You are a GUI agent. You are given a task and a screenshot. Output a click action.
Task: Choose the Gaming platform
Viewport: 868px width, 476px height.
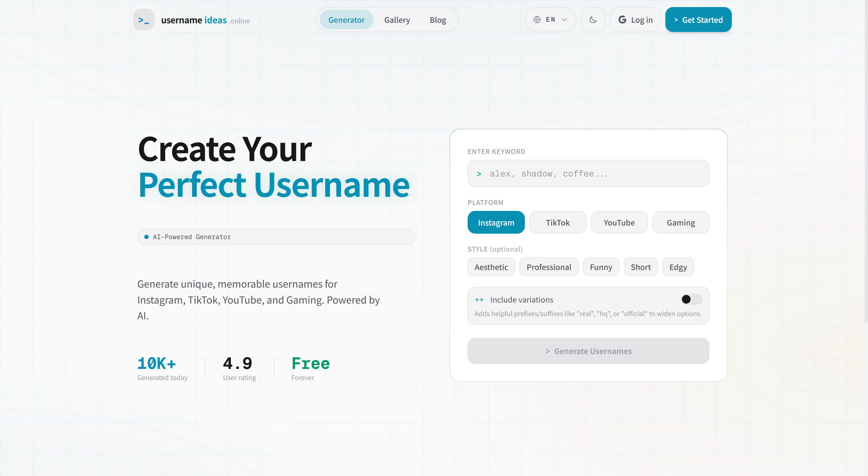(x=681, y=222)
